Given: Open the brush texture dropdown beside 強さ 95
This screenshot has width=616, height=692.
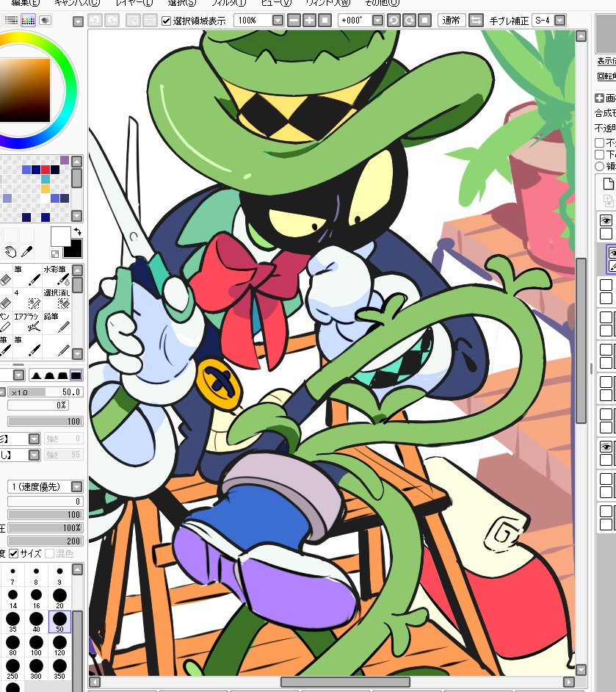Looking at the screenshot, I should click(34, 455).
